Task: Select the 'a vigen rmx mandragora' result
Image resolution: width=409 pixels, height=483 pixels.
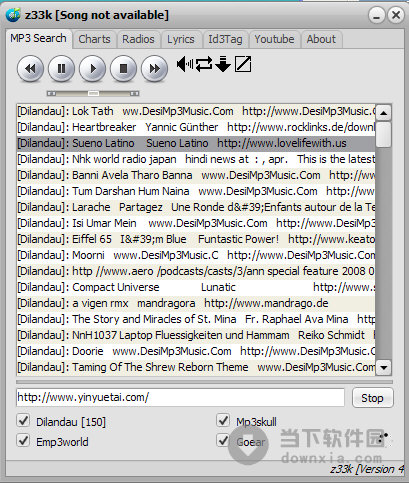Action: 196,303
